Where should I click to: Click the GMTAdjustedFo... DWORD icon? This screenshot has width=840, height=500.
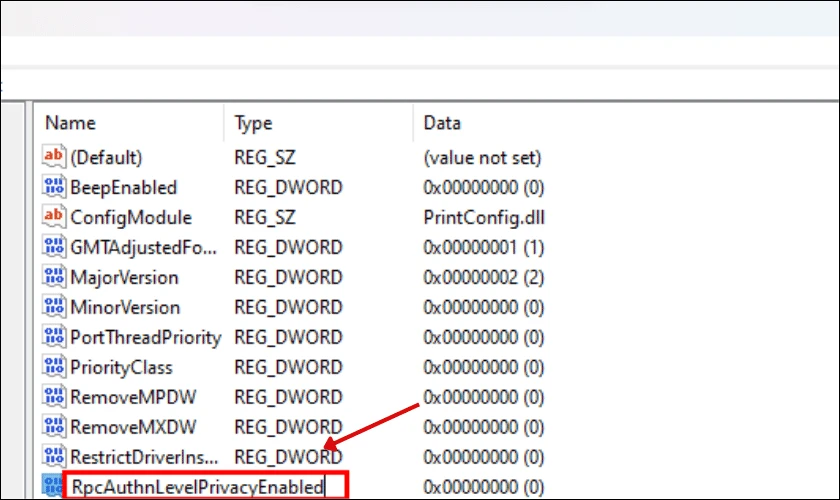pyautogui.click(x=54, y=247)
